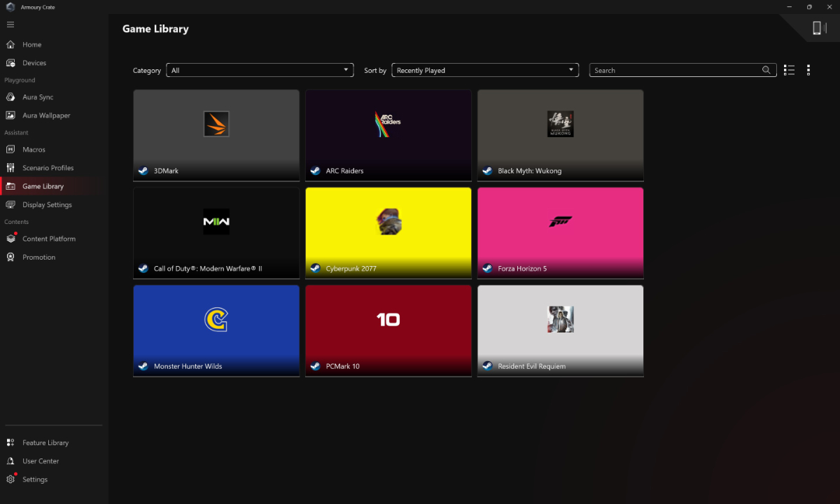840x504 pixels.
Task: Click the Aura Sync icon
Action: [x=10, y=97]
